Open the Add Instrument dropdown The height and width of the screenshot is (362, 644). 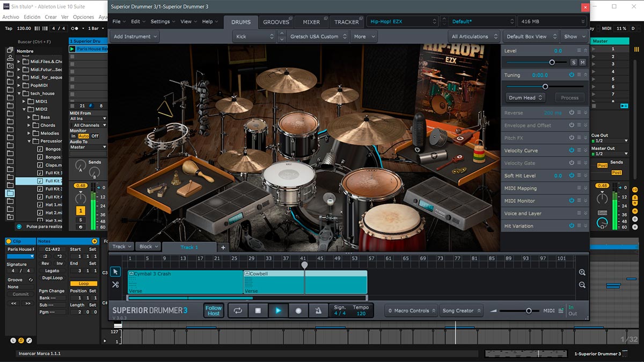pos(135,36)
